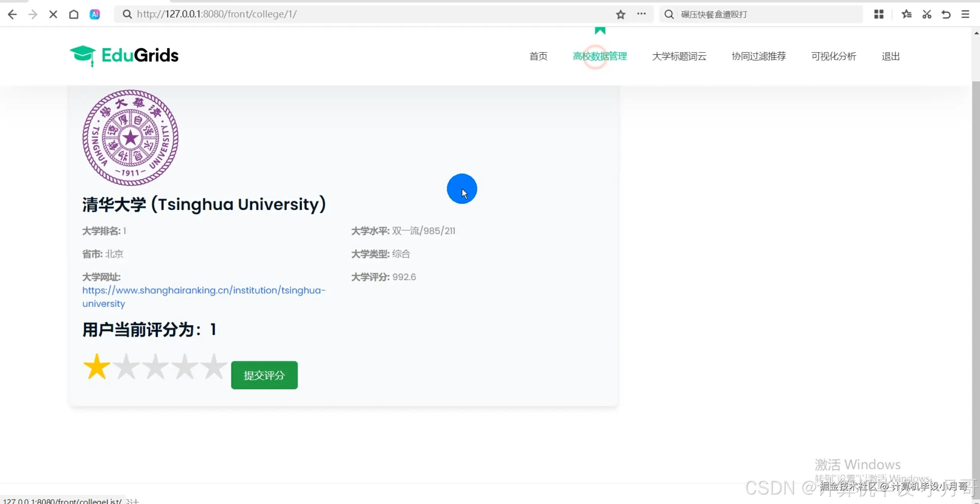Open shanghairanking Tsinghua university link
This screenshot has height=504, width=980.
coord(203,290)
